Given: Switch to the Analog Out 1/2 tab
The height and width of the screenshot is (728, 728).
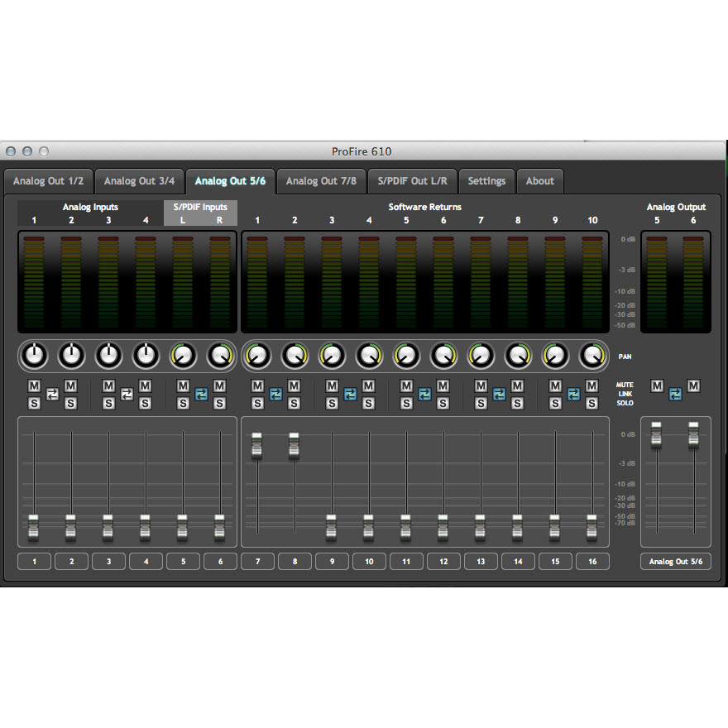Looking at the screenshot, I should pos(48,181).
